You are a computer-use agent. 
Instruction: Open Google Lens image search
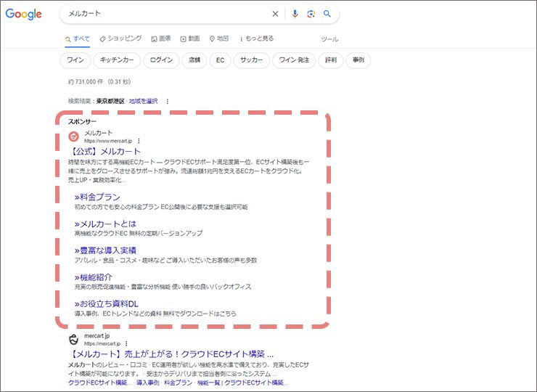311,14
